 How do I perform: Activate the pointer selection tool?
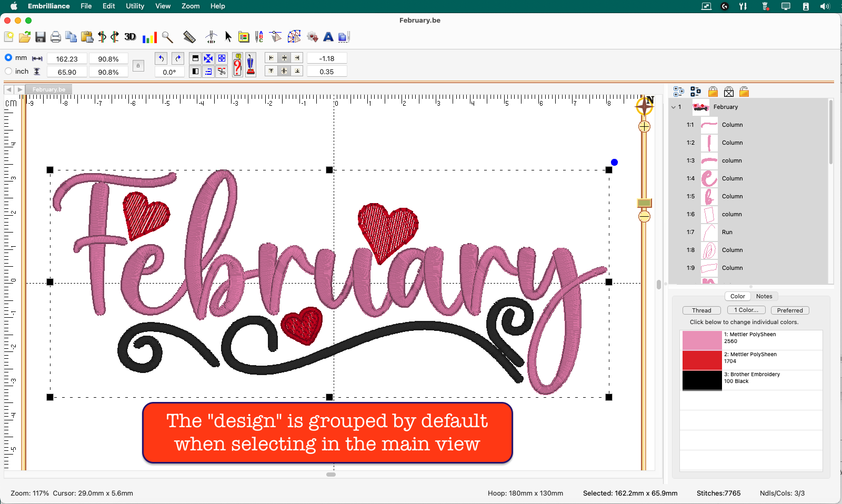pyautogui.click(x=228, y=37)
